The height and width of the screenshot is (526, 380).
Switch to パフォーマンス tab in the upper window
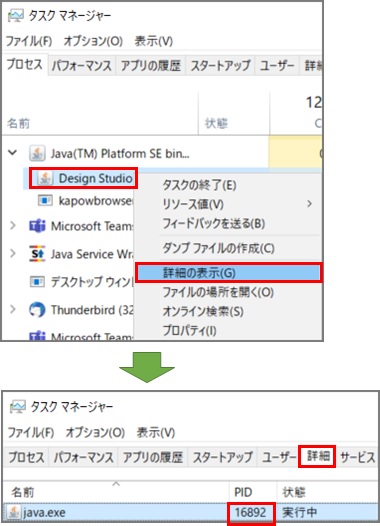tap(82, 65)
